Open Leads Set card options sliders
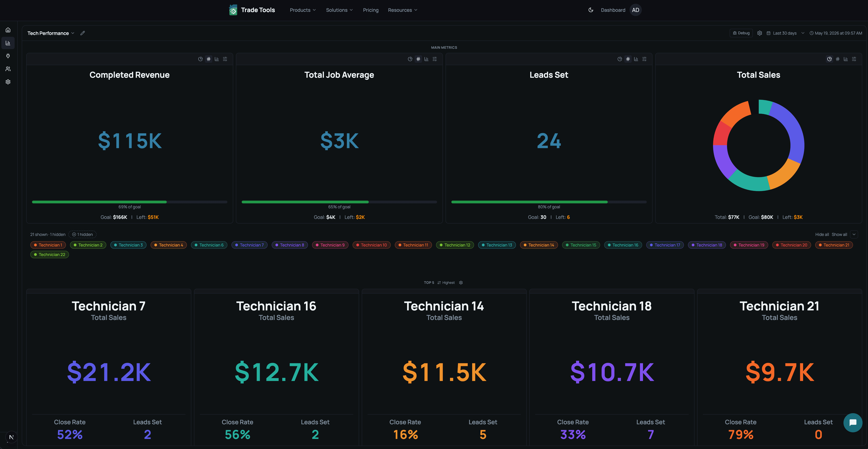This screenshot has height=449, width=868. [x=644, y=59]
